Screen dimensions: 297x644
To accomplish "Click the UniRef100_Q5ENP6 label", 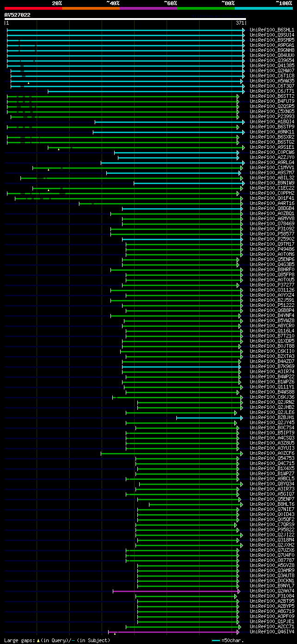I will coord(272,259).
